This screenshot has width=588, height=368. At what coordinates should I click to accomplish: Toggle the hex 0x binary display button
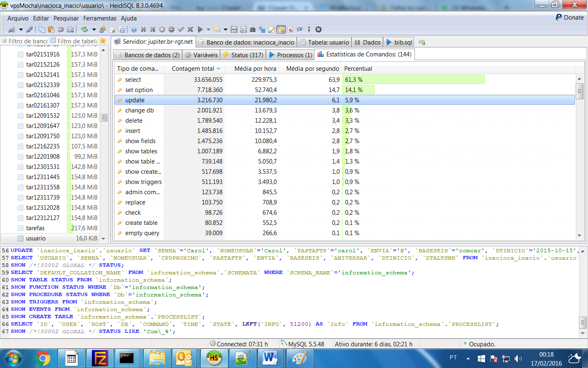point(290,29)
